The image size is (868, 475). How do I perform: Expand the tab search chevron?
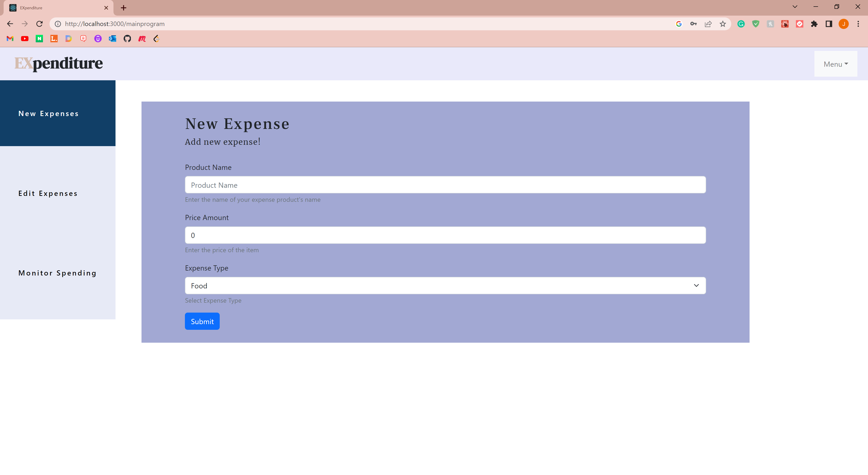[795, 7]
